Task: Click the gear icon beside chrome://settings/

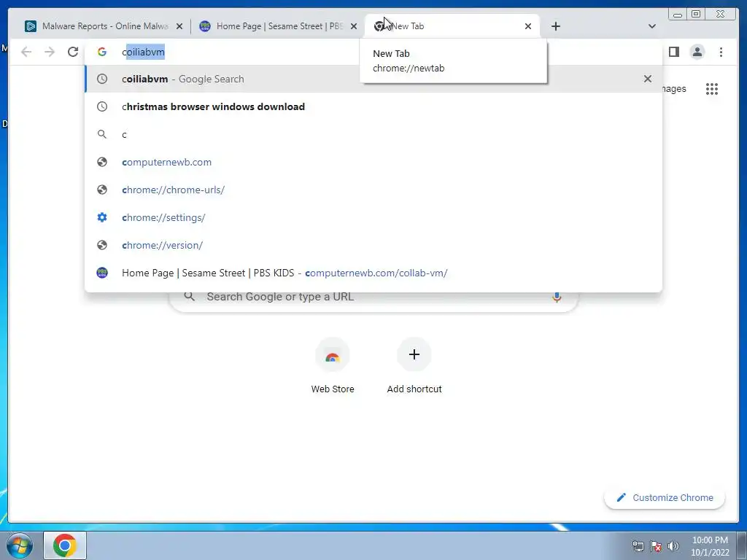Action: (102, 217)
